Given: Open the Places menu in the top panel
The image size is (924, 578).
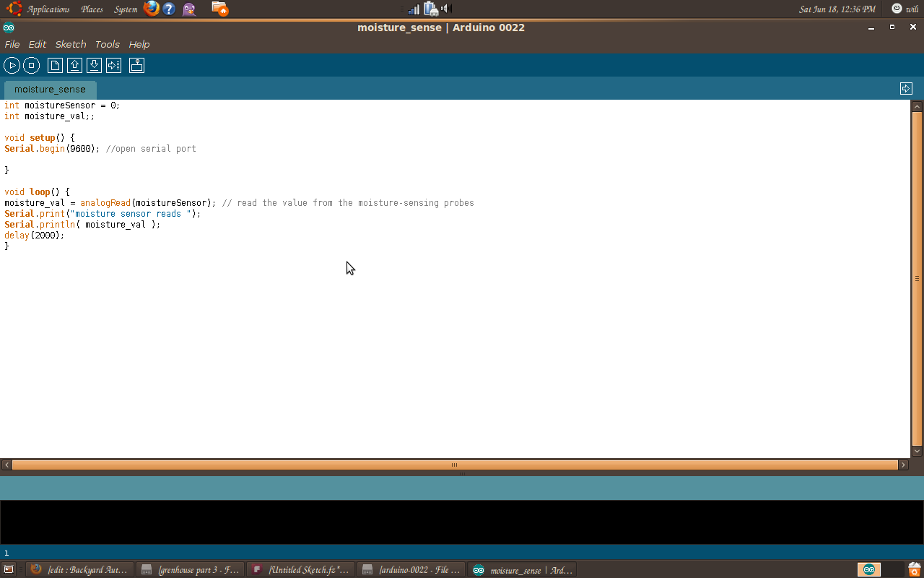Looking at the screenshot, I should coord(92,9).
